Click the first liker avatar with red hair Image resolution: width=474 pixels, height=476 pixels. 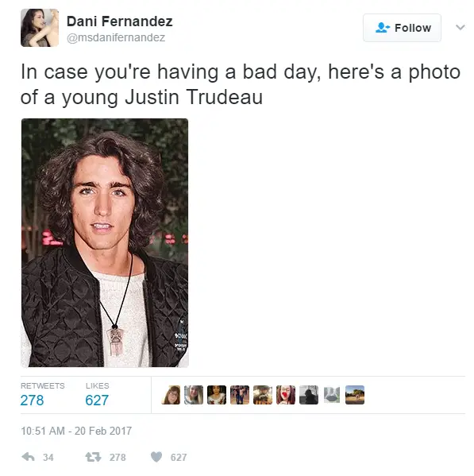click(x=171, y=395)
